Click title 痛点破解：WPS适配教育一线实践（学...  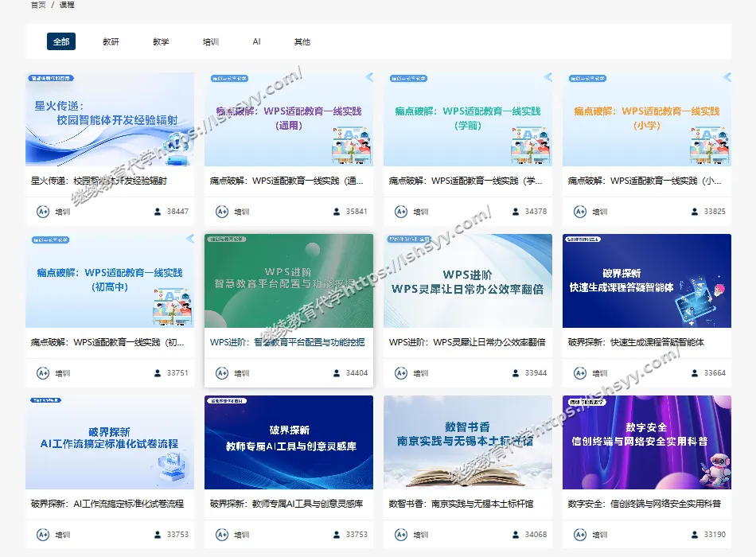(466, 181)
